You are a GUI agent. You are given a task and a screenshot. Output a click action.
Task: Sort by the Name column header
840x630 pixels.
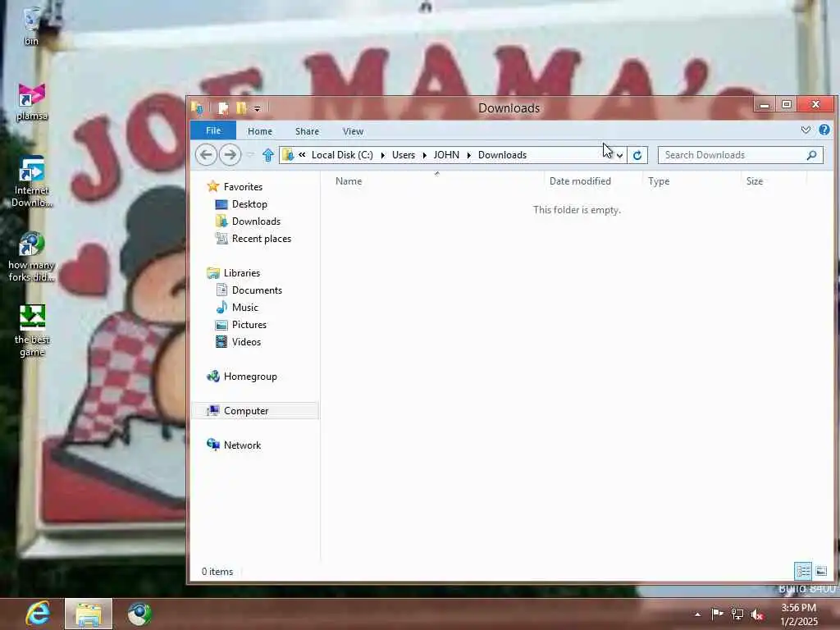point(349,181)
